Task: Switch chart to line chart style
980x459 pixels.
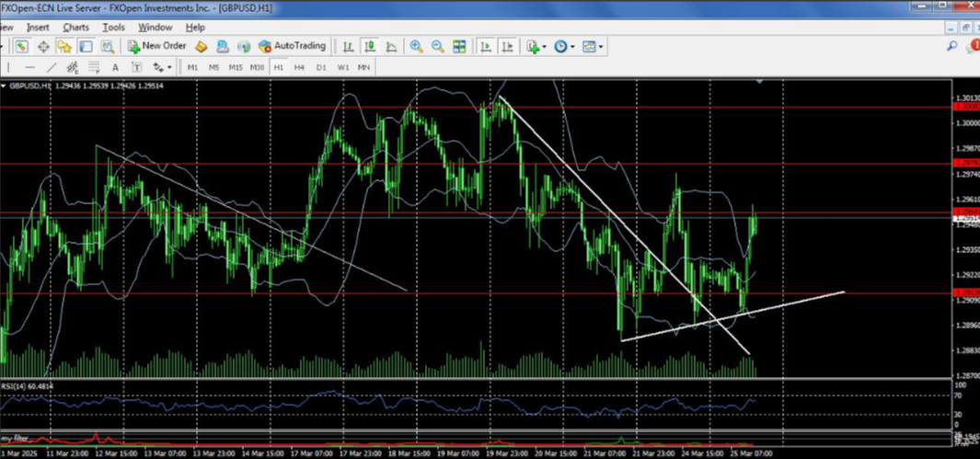Action: [391, 46]
